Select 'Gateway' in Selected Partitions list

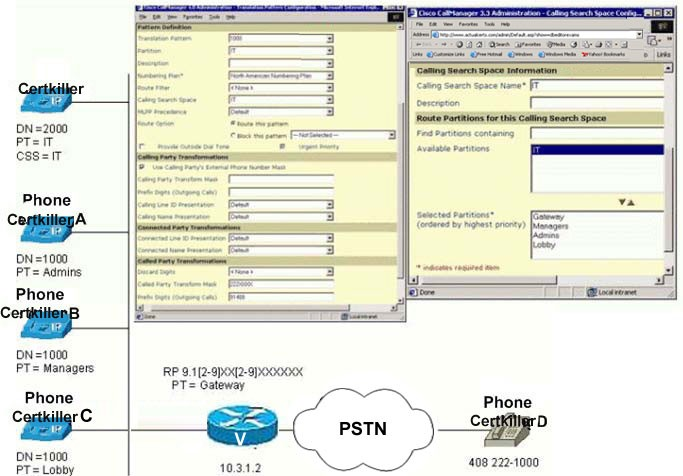click(x=548, y=216)
